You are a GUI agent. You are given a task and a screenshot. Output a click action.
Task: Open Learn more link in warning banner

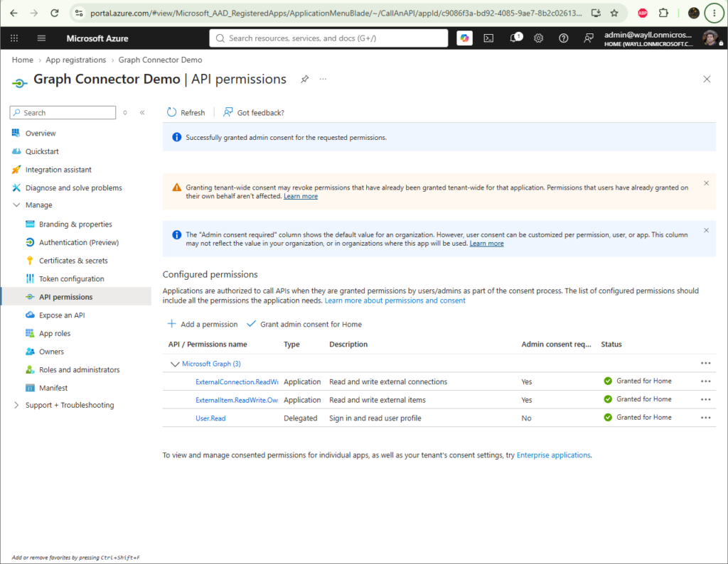click(x=301, y=196)
